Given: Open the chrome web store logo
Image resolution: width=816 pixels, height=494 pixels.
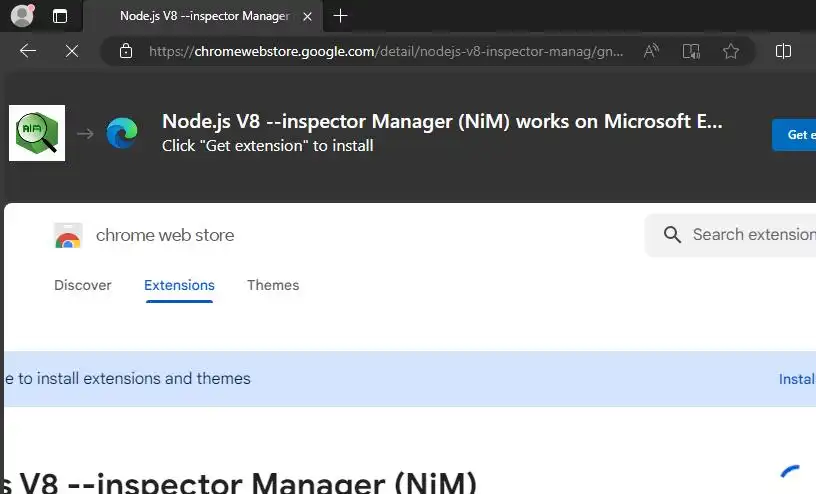Looking at the screenshot, I should [68, 235].
